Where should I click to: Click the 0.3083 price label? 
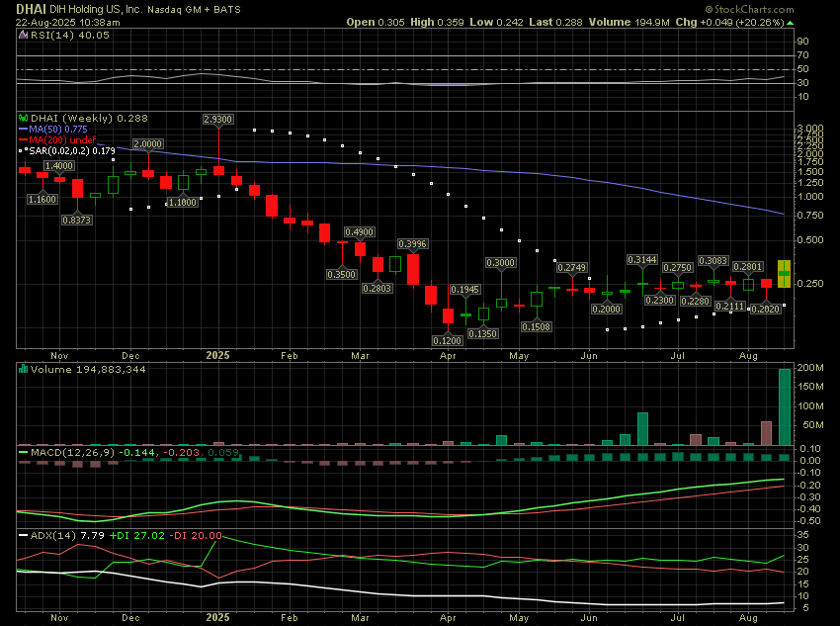[714, 260]
